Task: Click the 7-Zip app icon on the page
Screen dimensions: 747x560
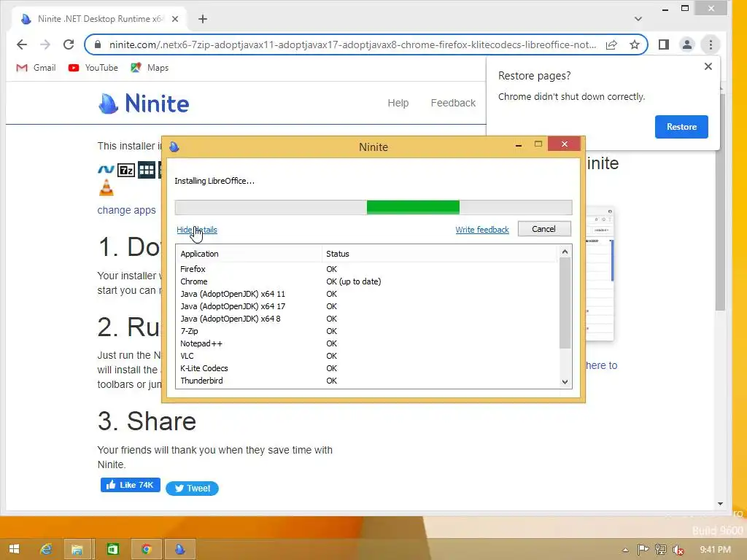Action: [x=126, y=170]
